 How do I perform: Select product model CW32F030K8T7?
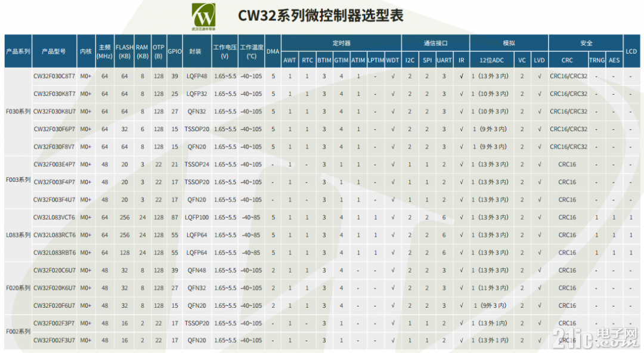[54, 94]
